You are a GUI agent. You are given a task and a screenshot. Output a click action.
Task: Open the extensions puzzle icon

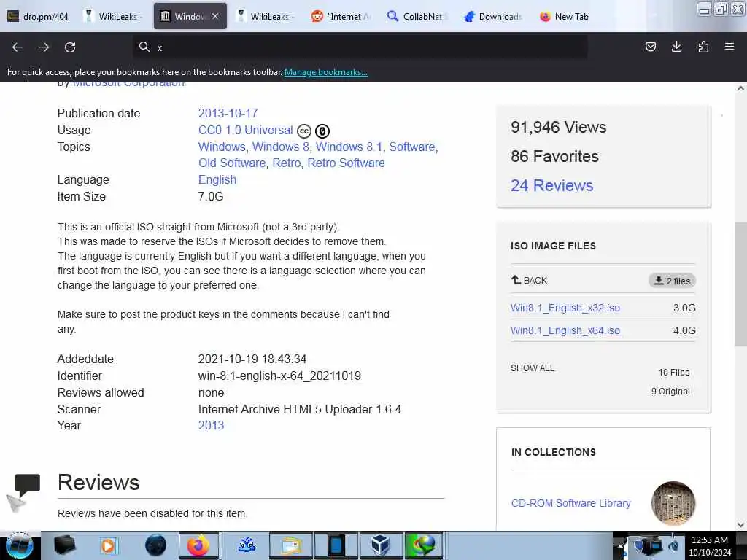point(703,47)
